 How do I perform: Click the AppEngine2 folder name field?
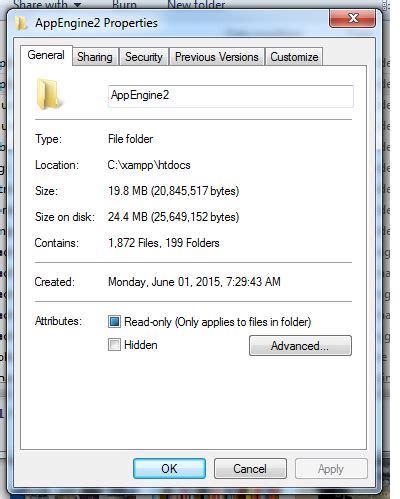pos(231,96)
